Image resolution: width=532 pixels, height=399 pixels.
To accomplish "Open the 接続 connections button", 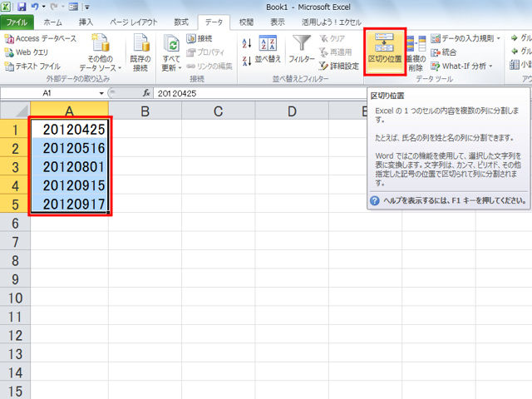I will click(x=199, y=39).
